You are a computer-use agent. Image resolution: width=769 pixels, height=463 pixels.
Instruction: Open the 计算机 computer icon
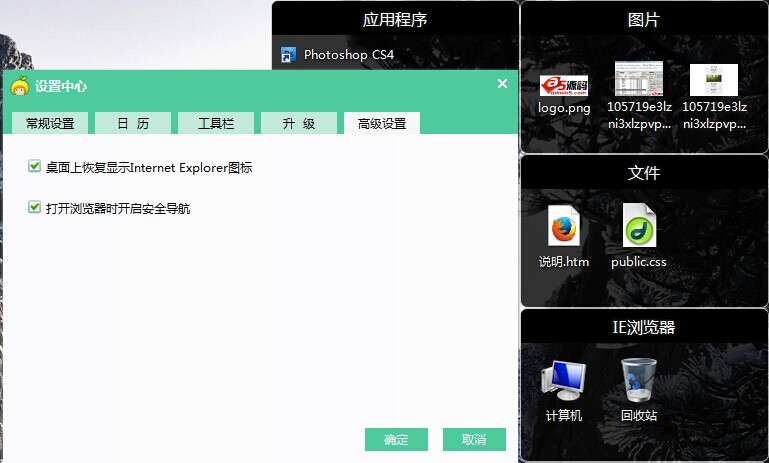pyautogui.click(x=564, y=381)
